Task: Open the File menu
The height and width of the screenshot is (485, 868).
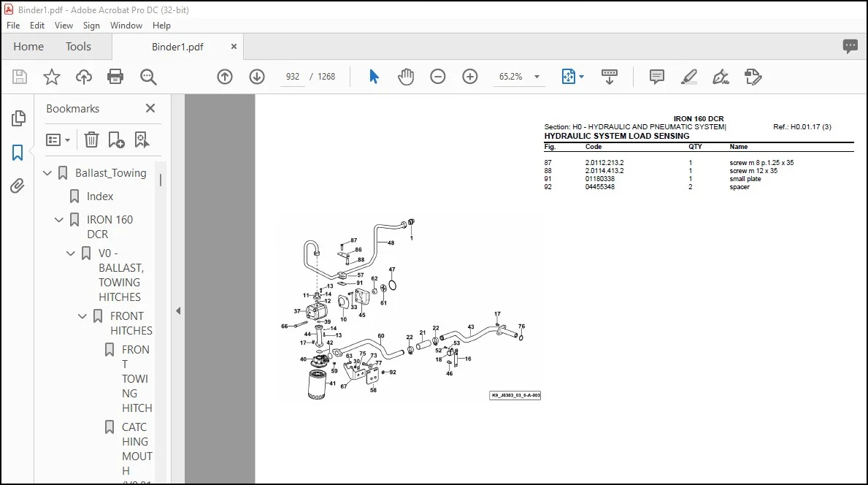Action: point(12,26)
